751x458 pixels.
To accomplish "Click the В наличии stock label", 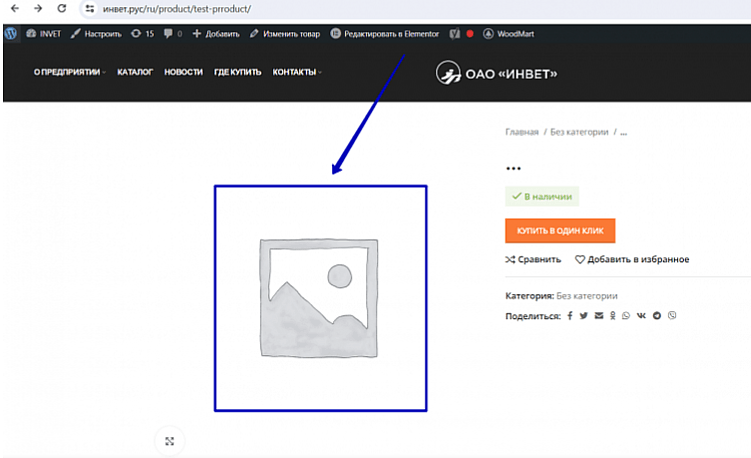I will (x=542, y=196).
